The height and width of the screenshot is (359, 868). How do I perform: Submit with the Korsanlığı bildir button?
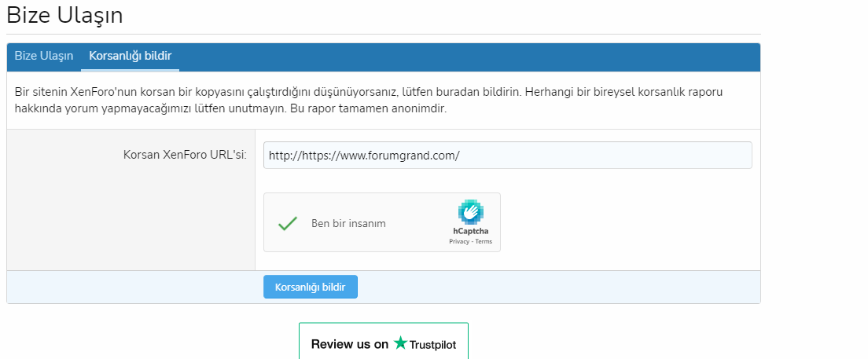pyautogui.click(x=311, y=287)
